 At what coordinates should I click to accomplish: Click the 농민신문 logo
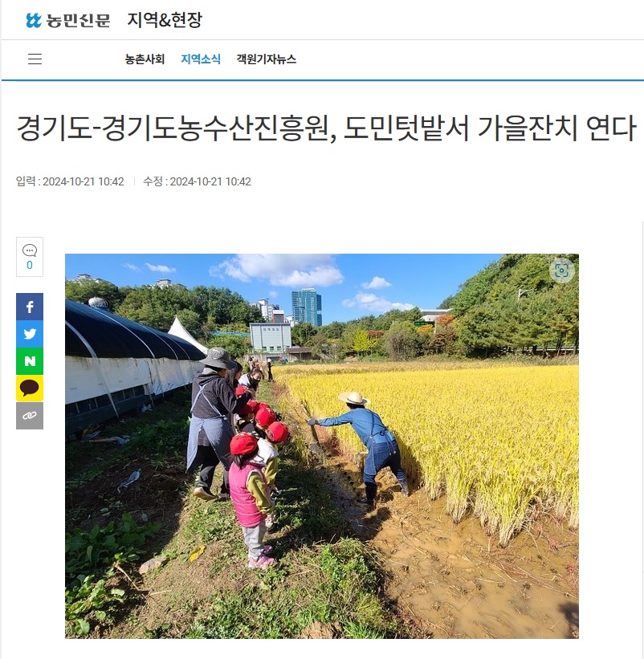67,20
